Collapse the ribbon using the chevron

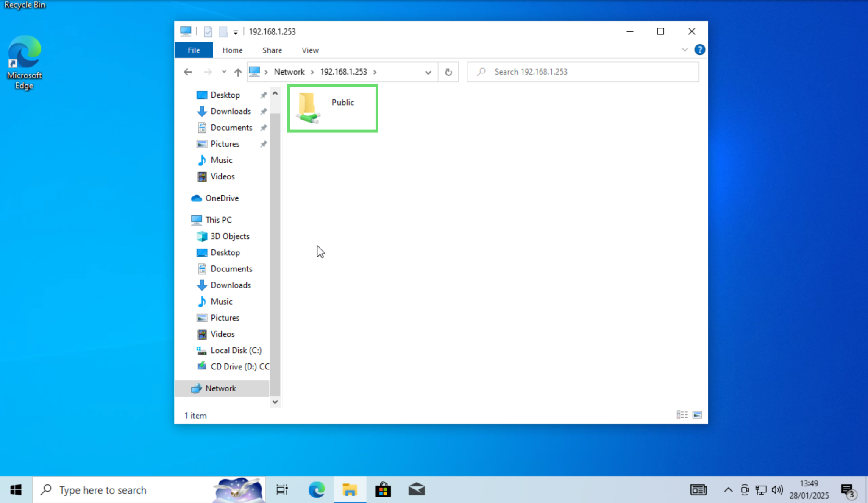[685, 50]
